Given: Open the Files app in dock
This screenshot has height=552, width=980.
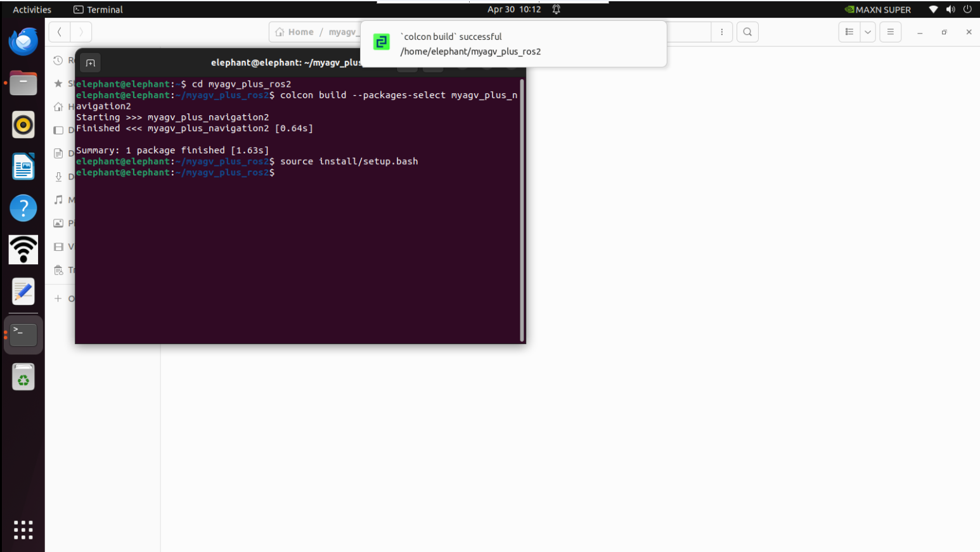Looking at the screenshot, I should click(x=23, y=83).
